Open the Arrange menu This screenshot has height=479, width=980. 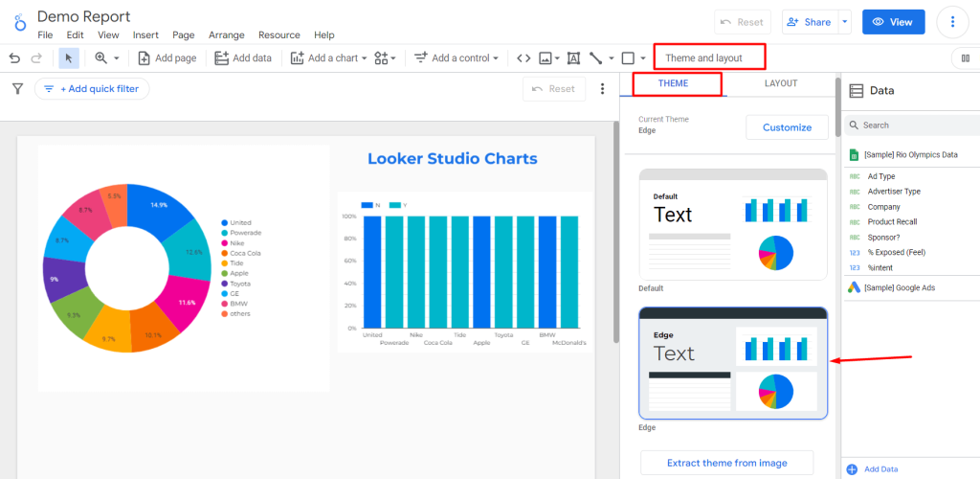226,35
